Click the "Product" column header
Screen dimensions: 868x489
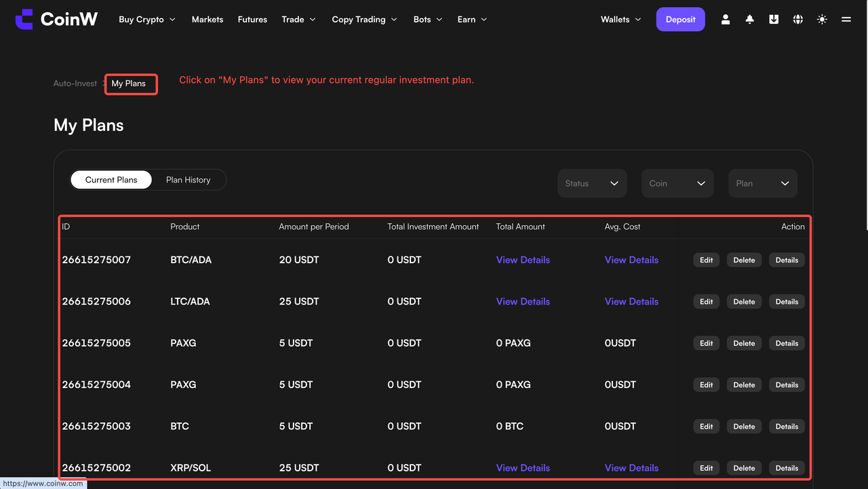pos(185,227)
